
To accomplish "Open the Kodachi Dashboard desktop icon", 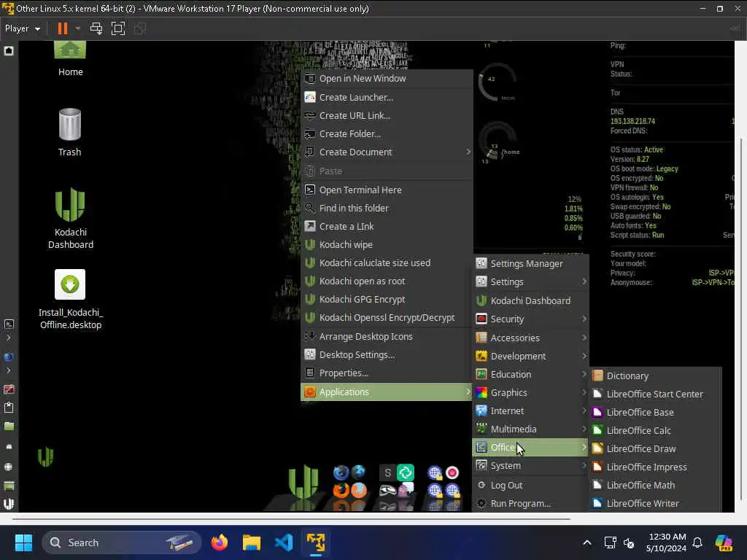I will click(71, 219).
